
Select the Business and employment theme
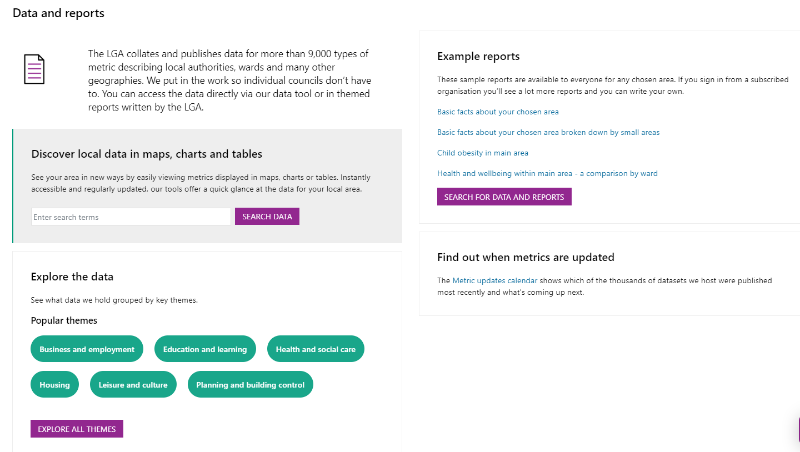pyautogui.click(x=87, y=349)
